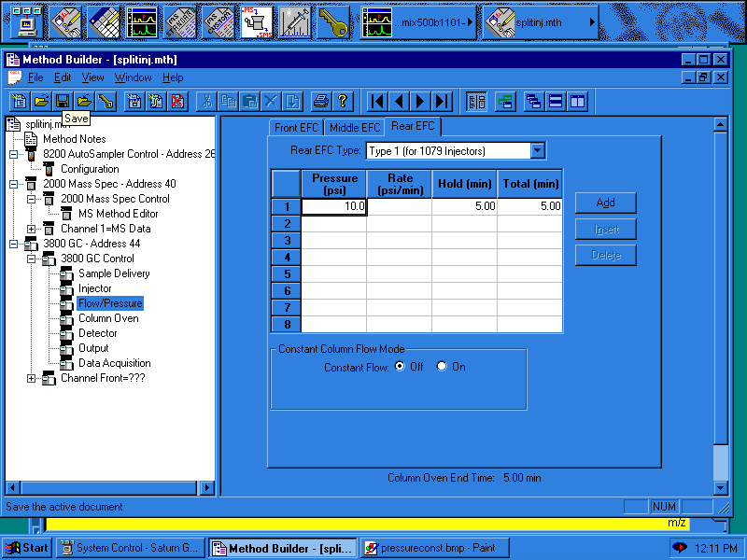
Task: Open the Rear EFC Type dropdown
Action: [537, 151]
